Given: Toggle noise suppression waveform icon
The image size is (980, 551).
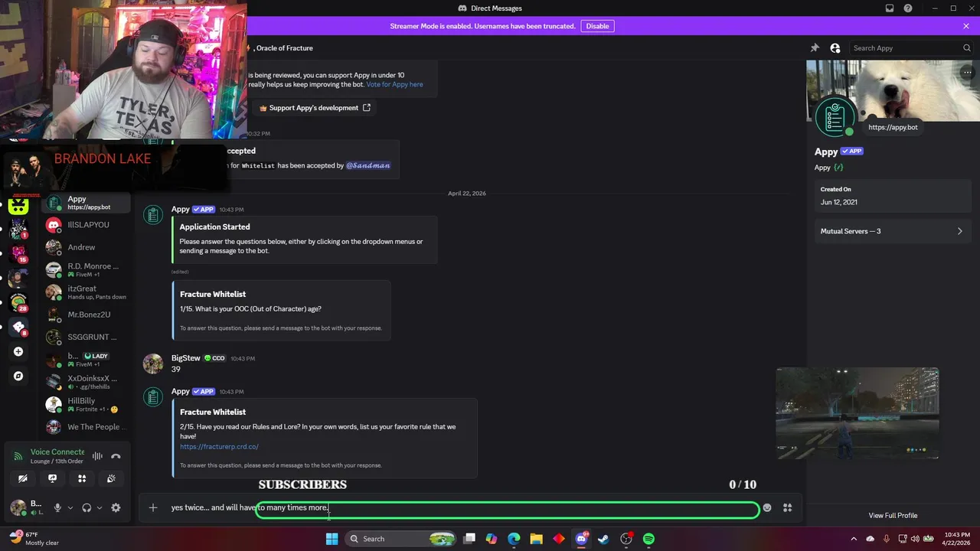Looking at the screenshot, I should point(97,456).
